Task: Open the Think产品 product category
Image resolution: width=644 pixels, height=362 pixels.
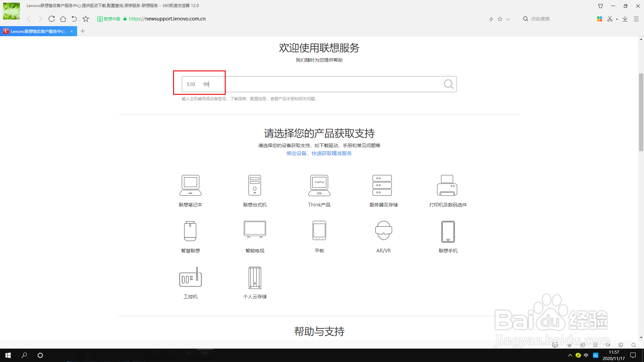Action: point(319,185)
